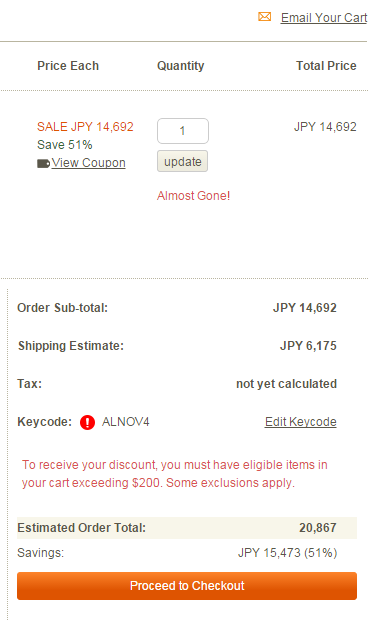
Task: Click the update quantity button
Action: 183,161
